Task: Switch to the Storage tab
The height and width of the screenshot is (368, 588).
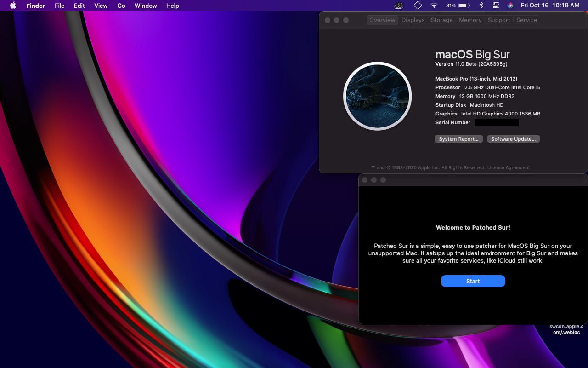Action: (x=441, y=20)
